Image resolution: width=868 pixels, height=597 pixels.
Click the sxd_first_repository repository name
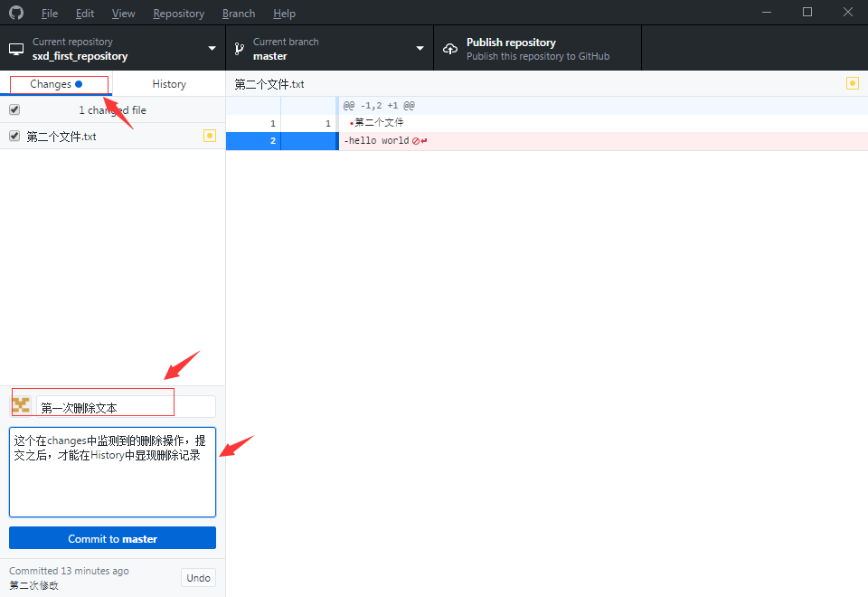[80, 56]
